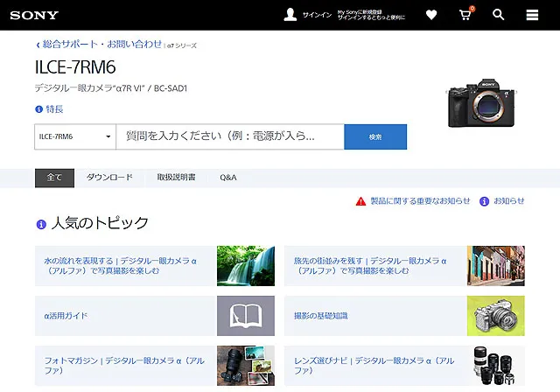The height and width of the screenshot is (392, 560).
Task: Click the question search input field
Action: point(230,136)
